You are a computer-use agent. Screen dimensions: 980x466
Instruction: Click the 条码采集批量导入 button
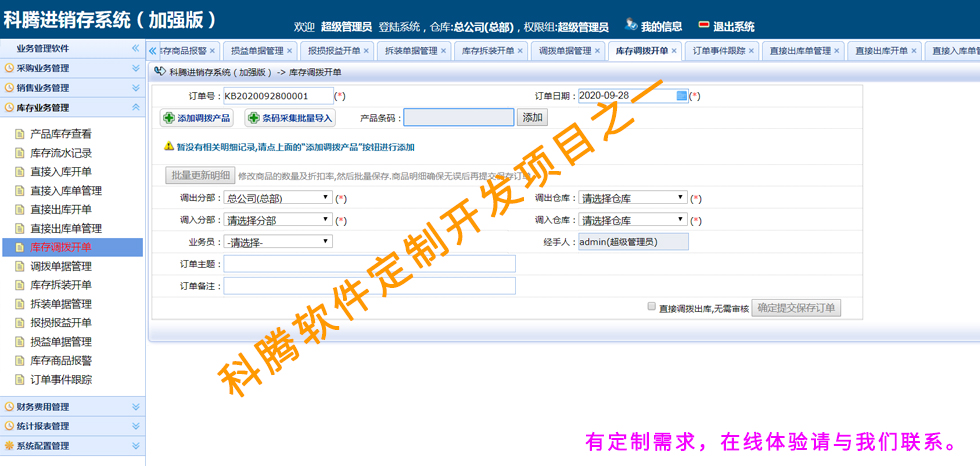pyautogui.click(x=290, y=117)
